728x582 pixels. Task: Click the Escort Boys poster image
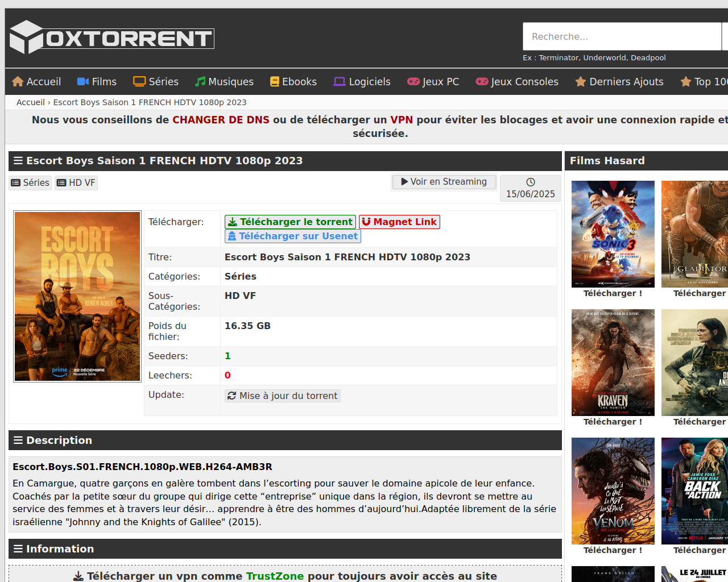click(x=77, y=297)
